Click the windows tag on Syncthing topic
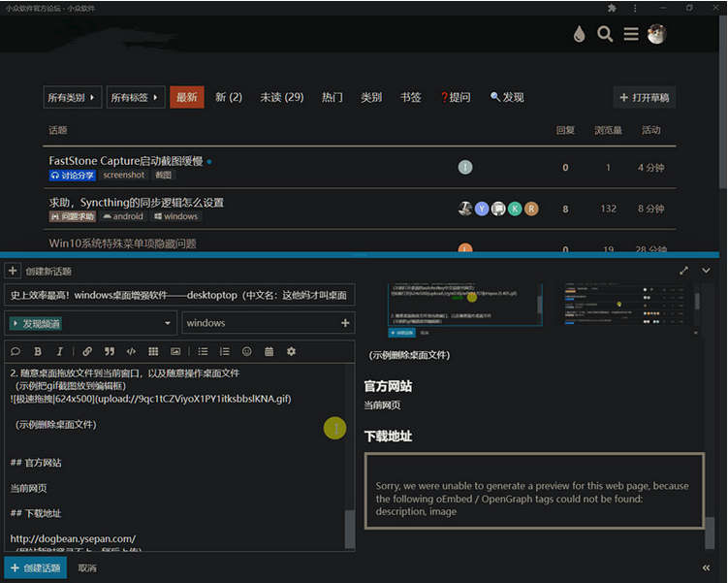The height and width of the screenshot is (583, 728). coord(176,216)
